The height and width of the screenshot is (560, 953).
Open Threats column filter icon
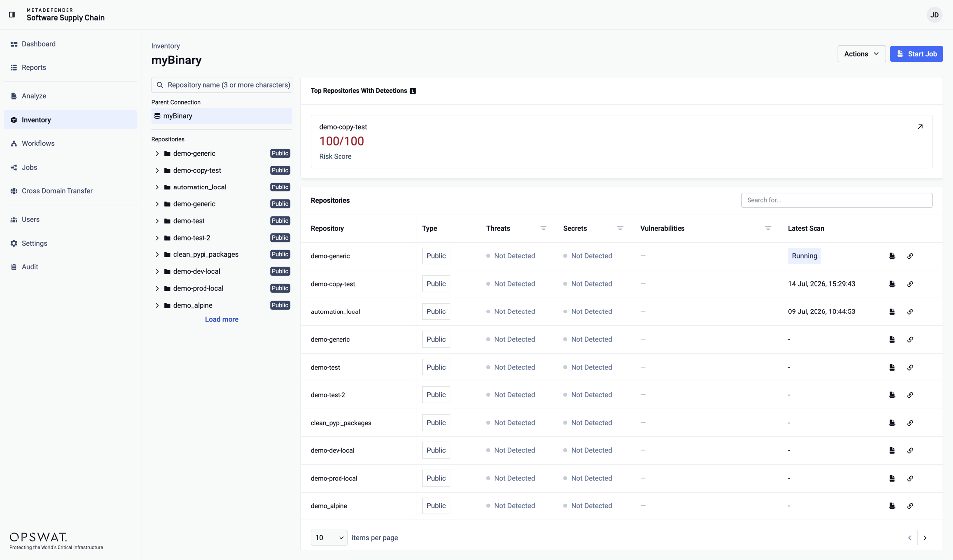pyautogui.click(x=543, y=228)
